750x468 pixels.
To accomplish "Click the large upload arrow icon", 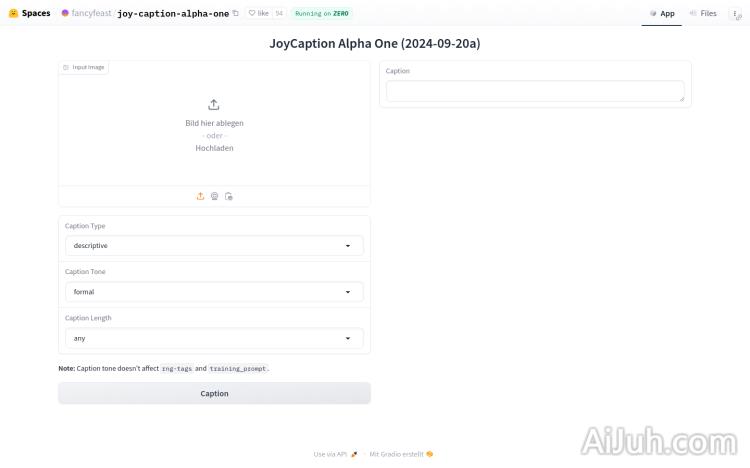I will pos(214,105).
